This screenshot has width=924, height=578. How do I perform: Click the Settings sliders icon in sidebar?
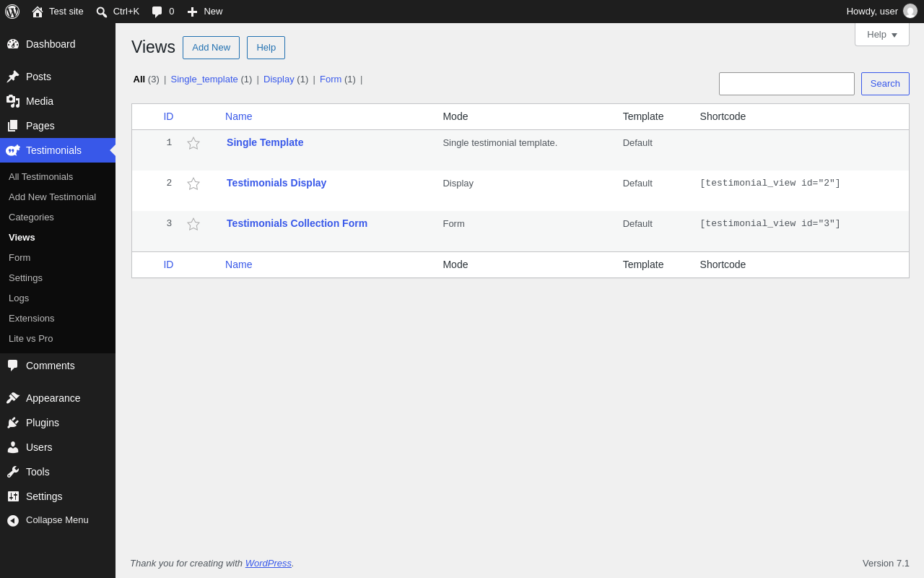coord(13,496)
